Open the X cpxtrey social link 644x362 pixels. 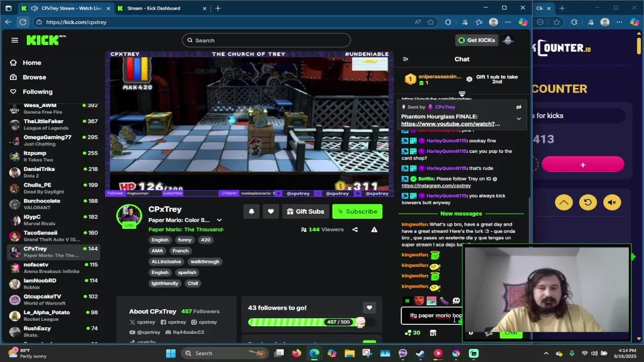point(142,322)
